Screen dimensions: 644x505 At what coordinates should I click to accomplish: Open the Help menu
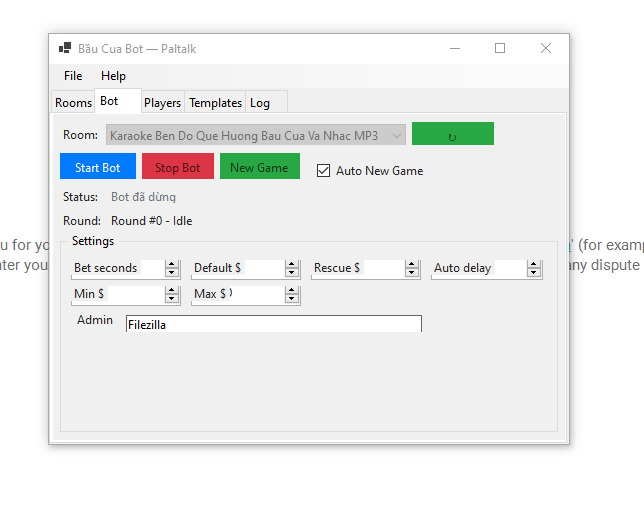point(113,76)
